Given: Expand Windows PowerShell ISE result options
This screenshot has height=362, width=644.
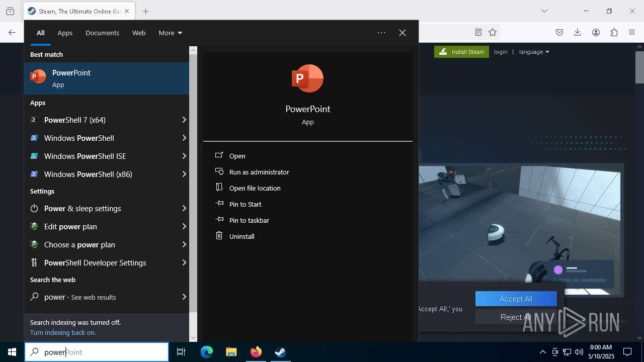Looking at the screenshot, I should click(184, 156).
